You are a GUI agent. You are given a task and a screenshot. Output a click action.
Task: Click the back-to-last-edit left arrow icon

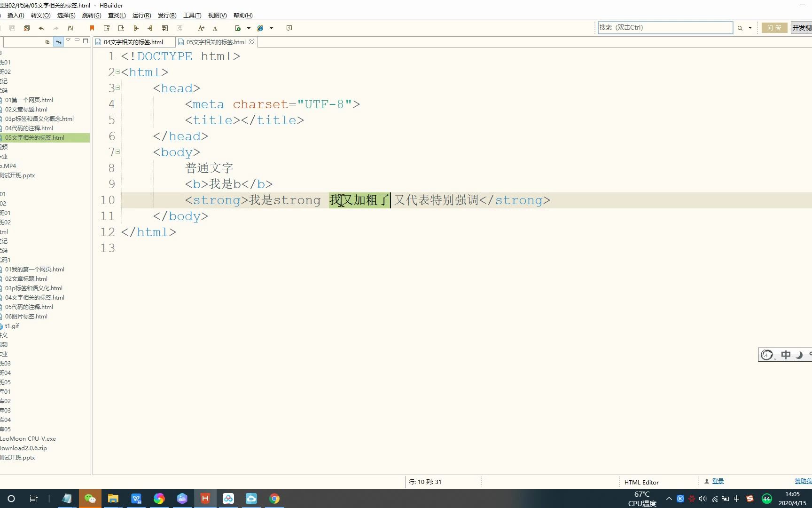136,28
